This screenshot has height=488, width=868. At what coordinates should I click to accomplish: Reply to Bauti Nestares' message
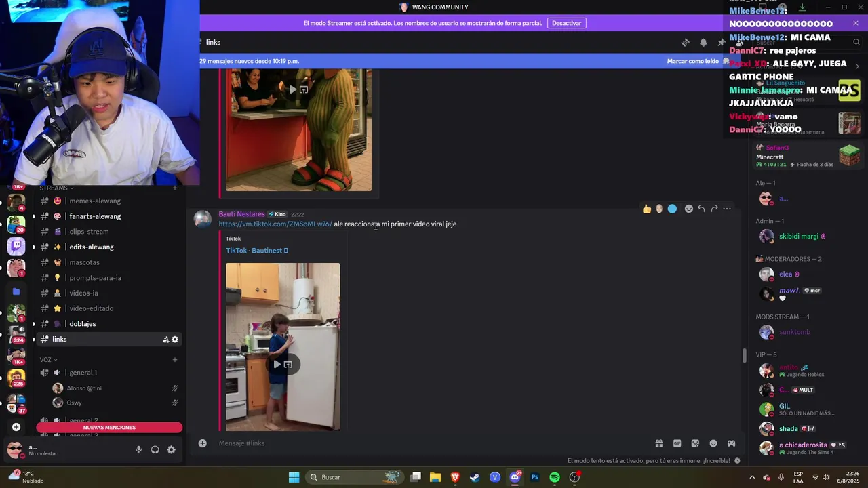pyautogui.click(x=701, y=209)
